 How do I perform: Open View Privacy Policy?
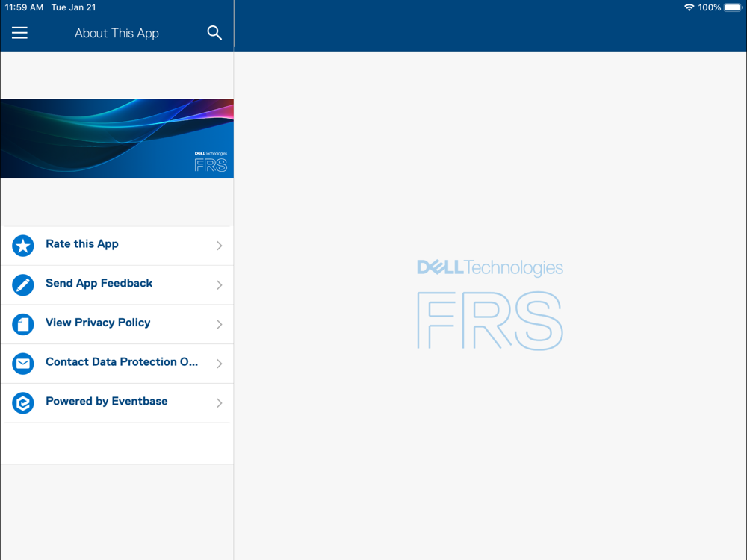point(117,325)
